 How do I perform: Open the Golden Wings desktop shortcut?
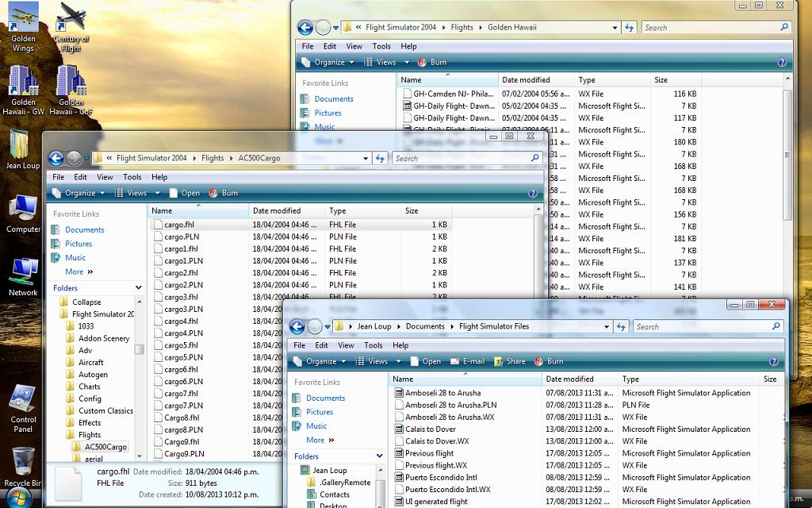pyautogui.click(x=23, y=27)
